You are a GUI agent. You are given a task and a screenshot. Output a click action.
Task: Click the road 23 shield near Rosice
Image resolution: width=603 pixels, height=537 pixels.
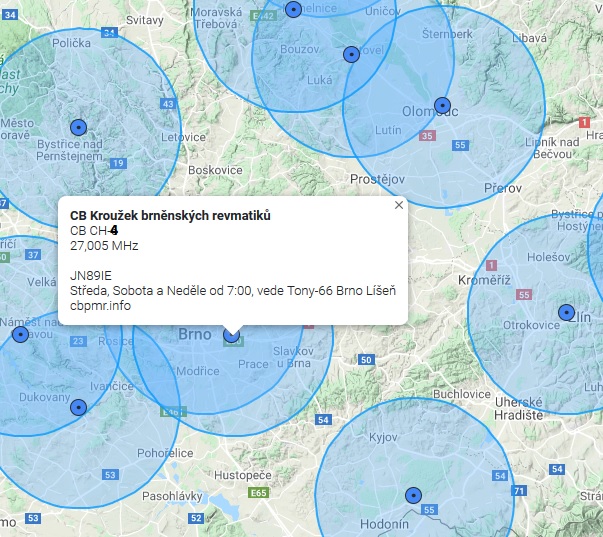click(78, 341)
